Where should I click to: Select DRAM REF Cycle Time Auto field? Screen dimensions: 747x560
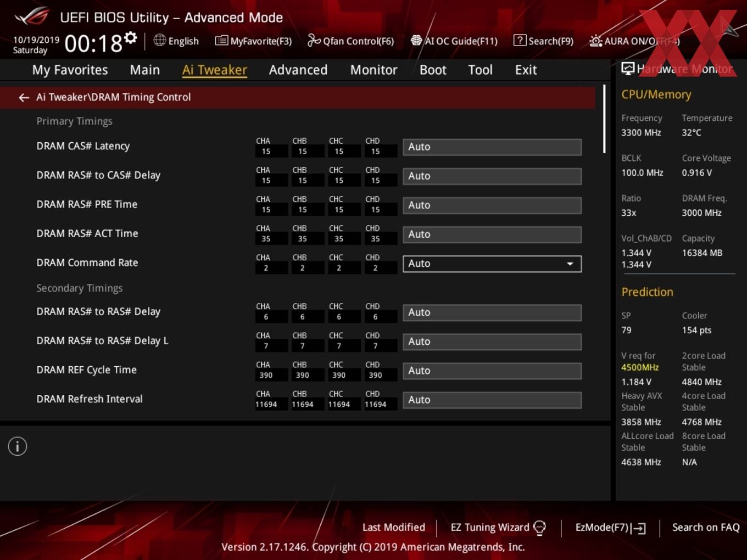[492, 371]
